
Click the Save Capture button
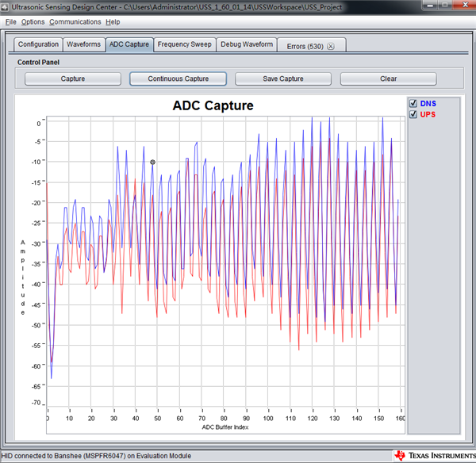click(283, 79)
